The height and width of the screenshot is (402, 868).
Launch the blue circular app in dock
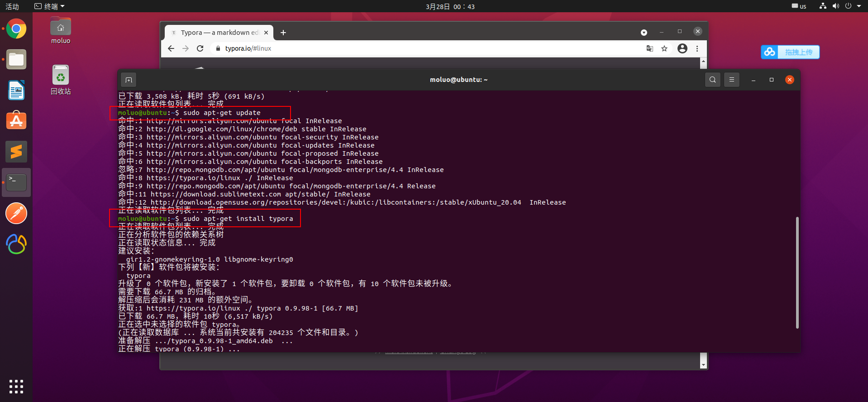[16, 244]
